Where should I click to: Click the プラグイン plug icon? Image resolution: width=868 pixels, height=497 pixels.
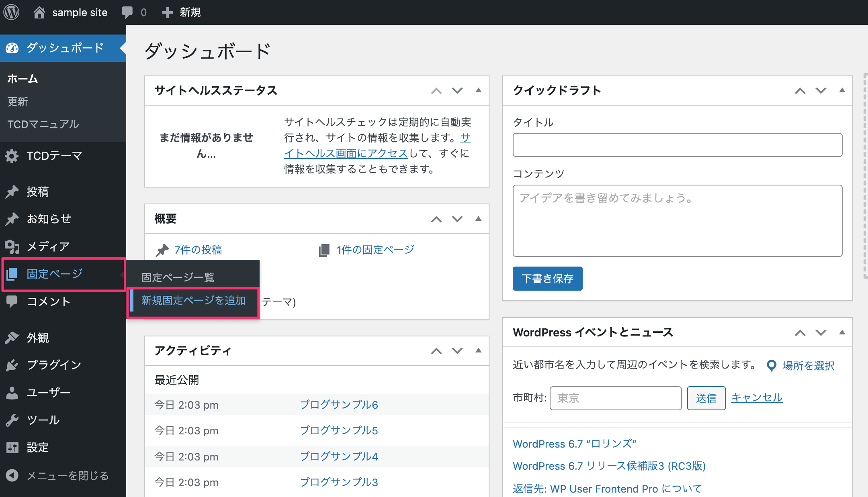[x=12, y=365]
